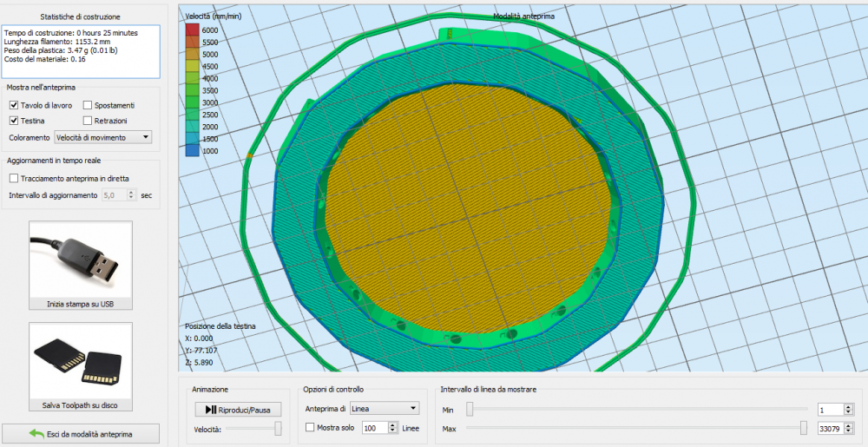This screenshot has width=868, height=447.
Task: Click the red 6000 speed legend swatch
Action: 193,30
